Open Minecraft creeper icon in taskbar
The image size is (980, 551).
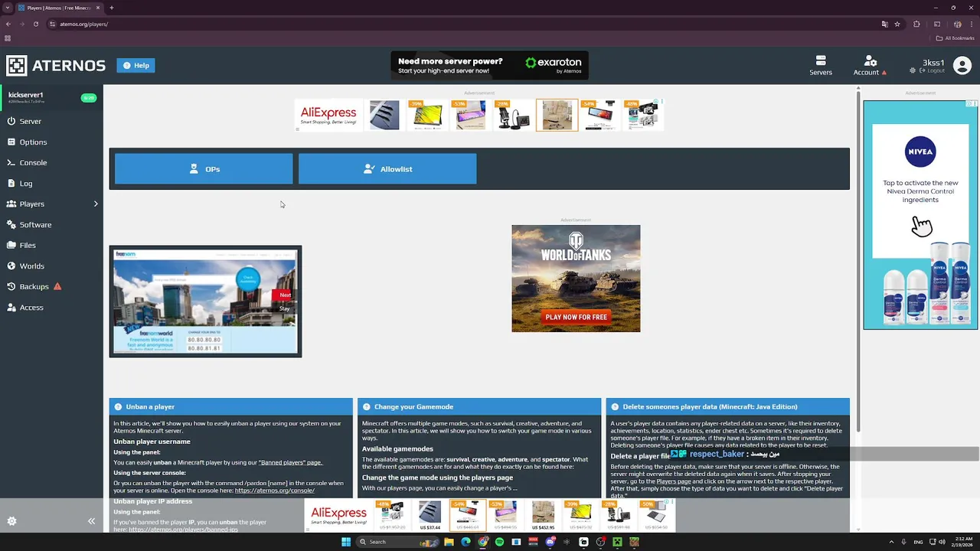point(617,542)
